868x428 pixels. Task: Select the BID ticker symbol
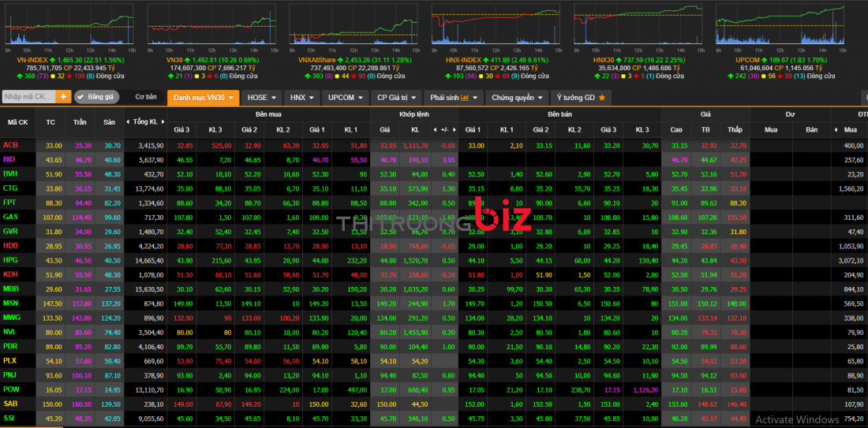click(9, 159)
